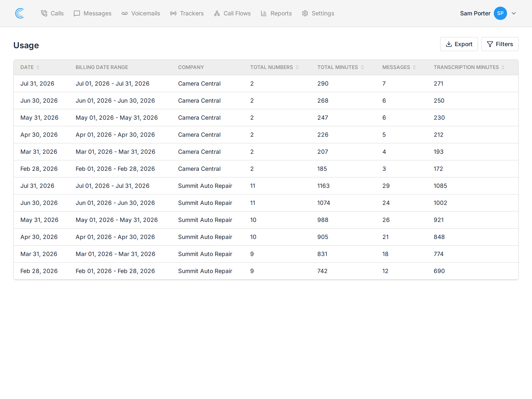The image size is (532, 399).
Task: Click the app logo icon
Action: [20, 13]
